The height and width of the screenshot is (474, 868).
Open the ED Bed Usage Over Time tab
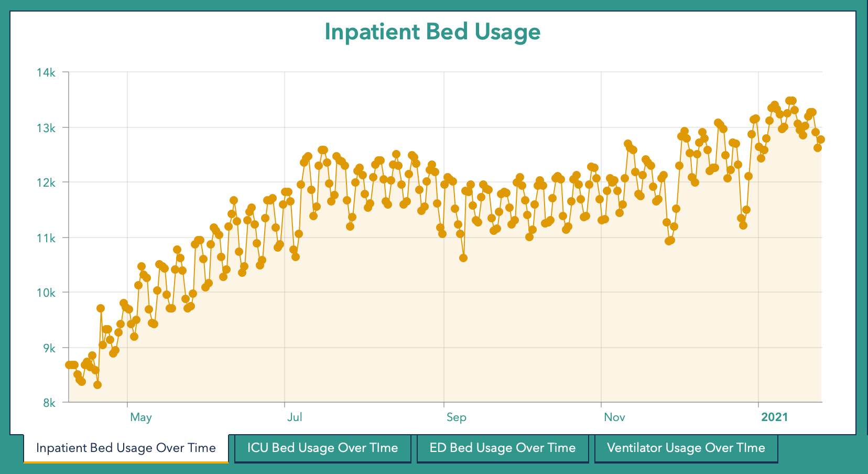pos(502,448)
